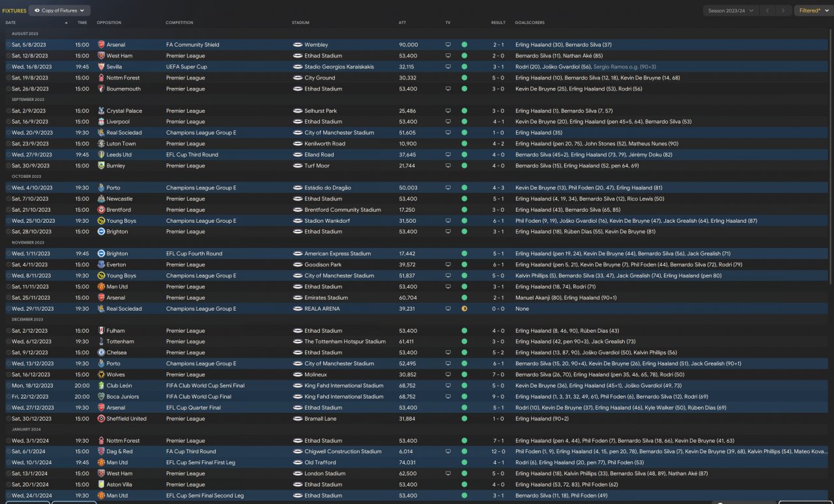
Task: Click the Brentford club badge
Action: pyautogui.click(x=101, y=210)
